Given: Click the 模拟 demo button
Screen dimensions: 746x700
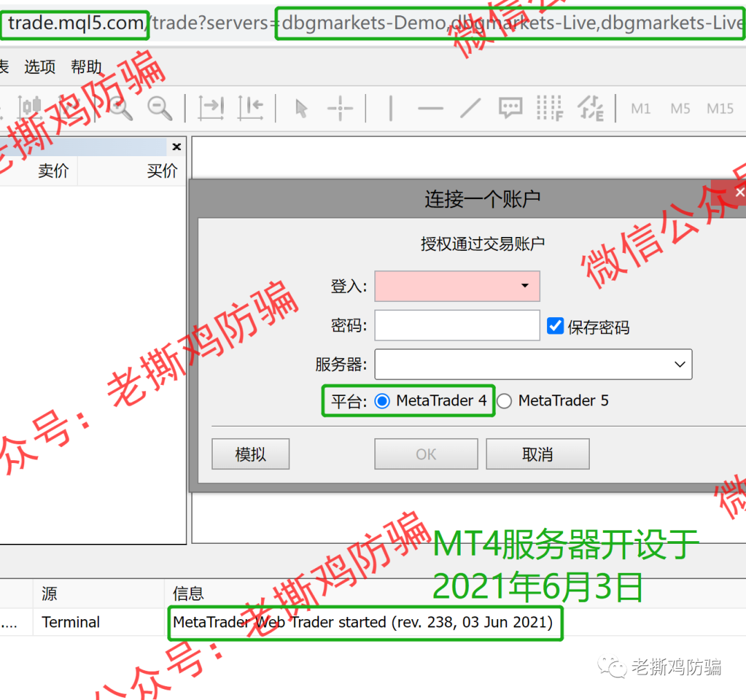Looking at the screenshot, I should click(x=251, y=454).
